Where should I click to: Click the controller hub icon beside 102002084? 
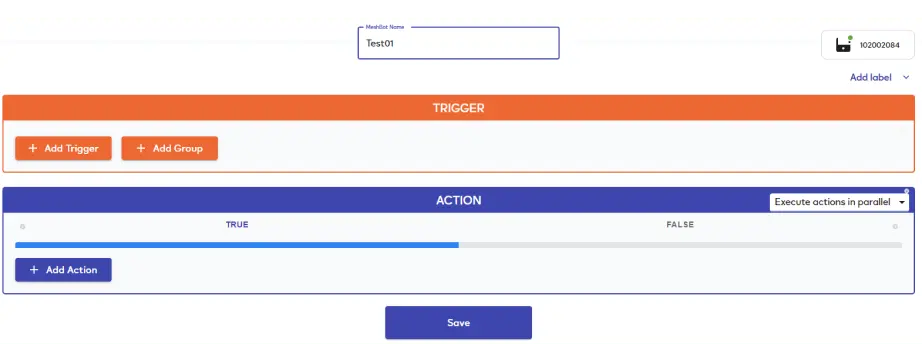coord(843,45)
